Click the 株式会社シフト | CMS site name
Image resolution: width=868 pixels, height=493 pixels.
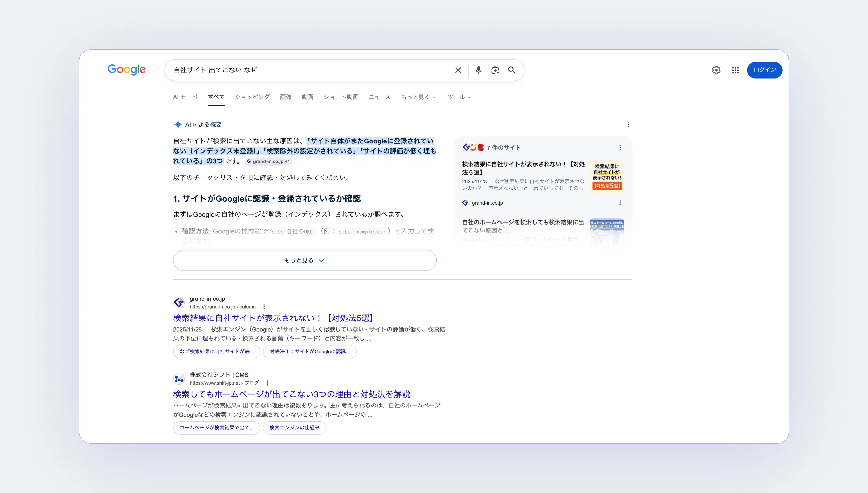[219, 375]
